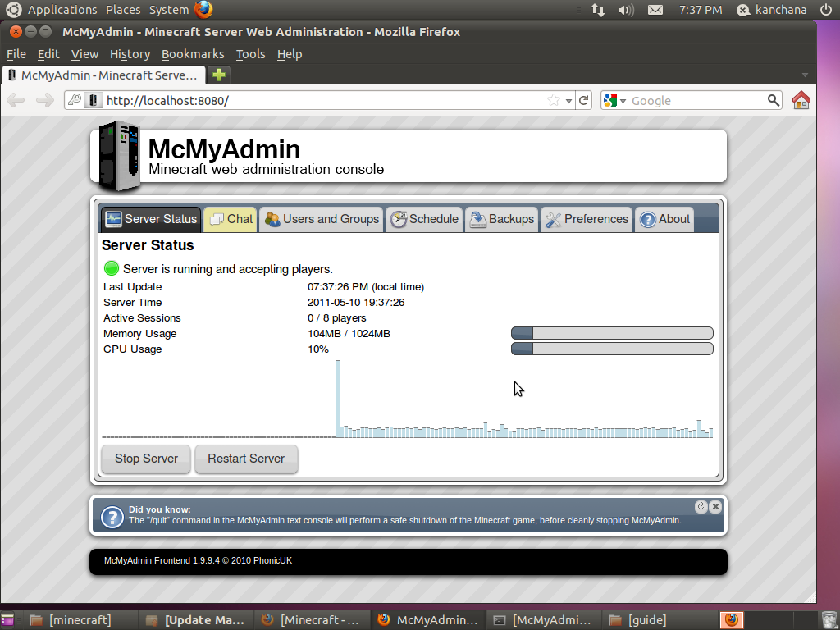Click the CPU Usage progress bar
Screen dimensions: 840x630
(x=612, y=349)
